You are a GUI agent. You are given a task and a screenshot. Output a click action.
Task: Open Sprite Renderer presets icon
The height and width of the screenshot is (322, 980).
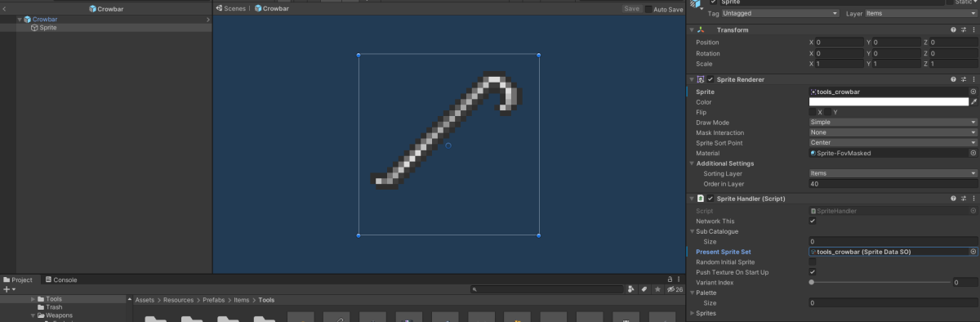pos(963,79)
